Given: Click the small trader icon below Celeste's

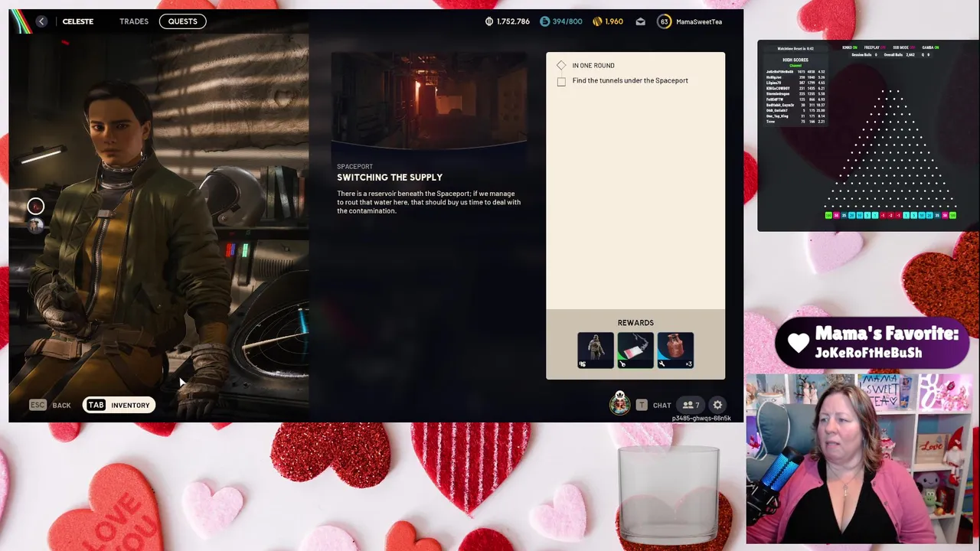Looking at the screenshot, I should (35, 226).
